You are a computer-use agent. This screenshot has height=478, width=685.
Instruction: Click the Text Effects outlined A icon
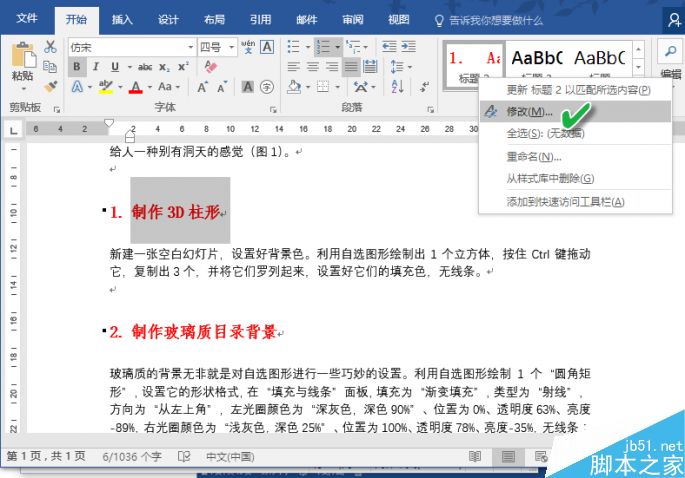pos(77,87)
